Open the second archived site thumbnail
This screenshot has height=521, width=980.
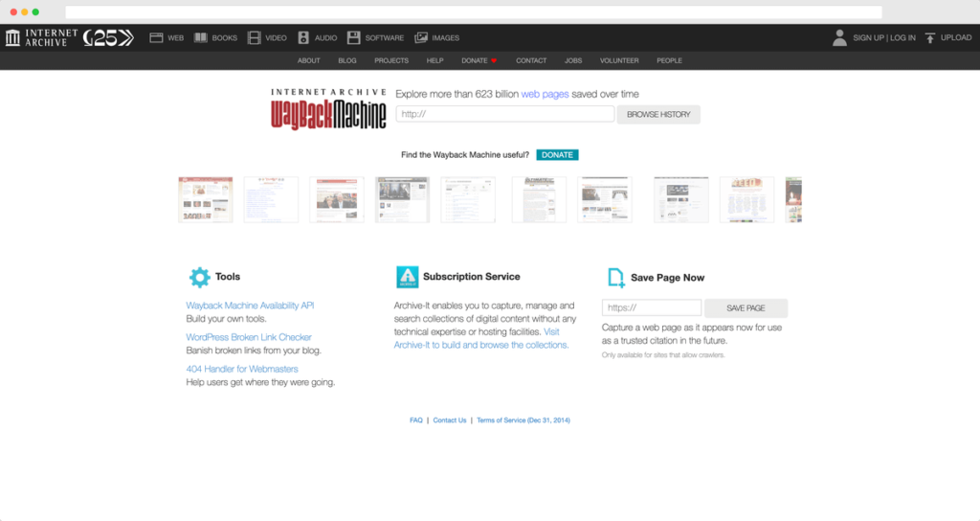(x=271, y=199)
